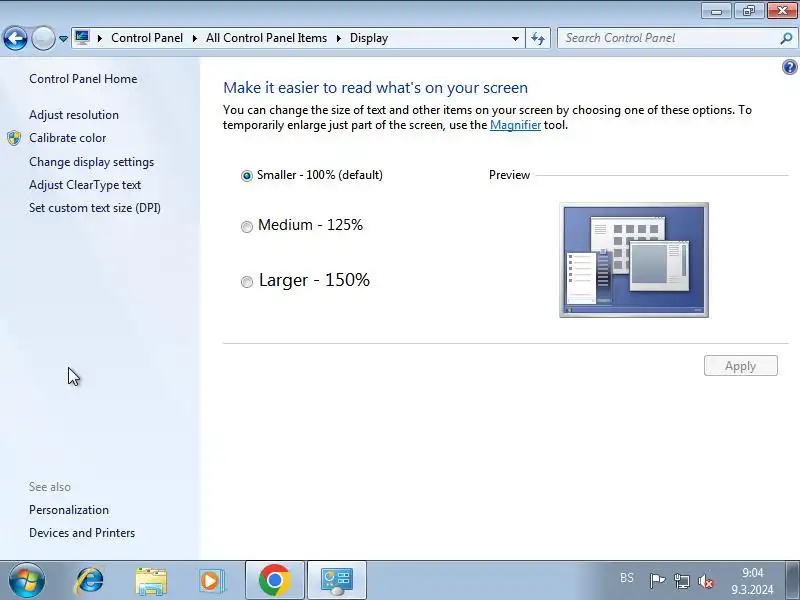Image resolution: width=800 pixels, height=600 pixels.
Task: Click the Control Panel taskbar button
Action: point(337,581)
